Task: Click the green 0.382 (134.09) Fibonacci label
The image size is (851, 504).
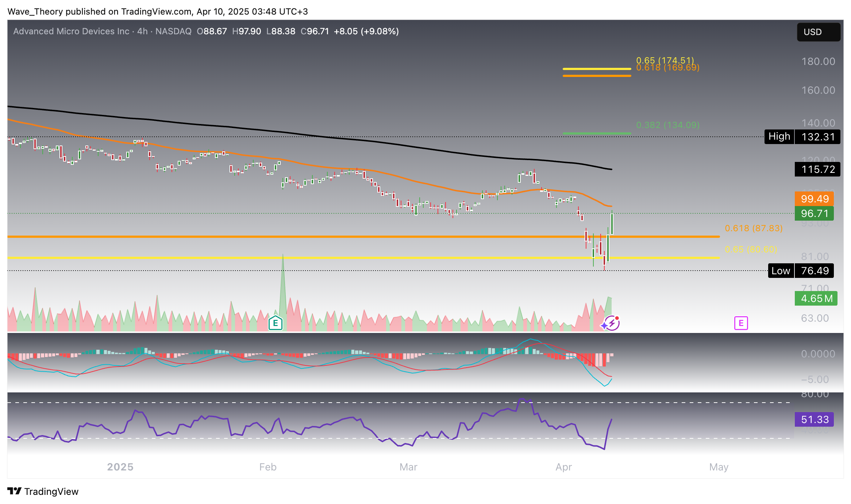Action: pos(668,125)
